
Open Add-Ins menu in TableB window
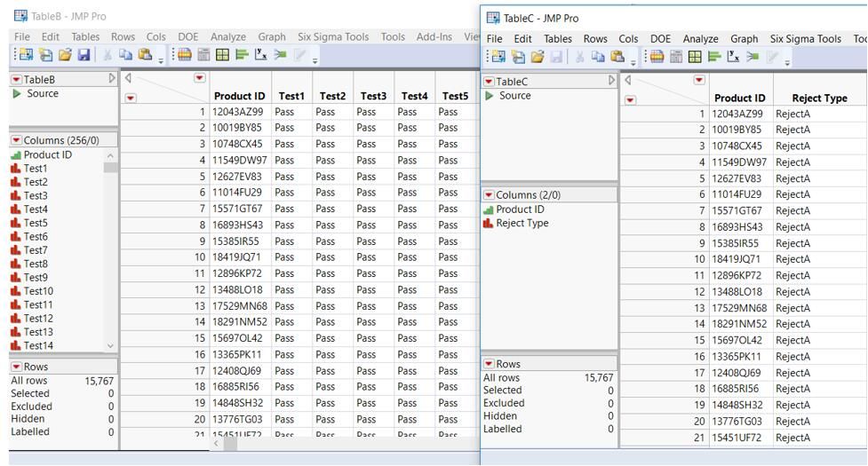[x=434, y=36]
